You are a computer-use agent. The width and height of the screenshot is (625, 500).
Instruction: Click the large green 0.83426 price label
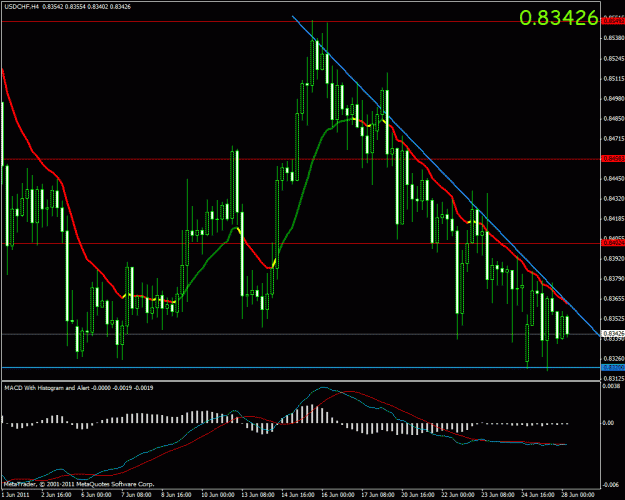pyautogui.click(x=559, y=18)
